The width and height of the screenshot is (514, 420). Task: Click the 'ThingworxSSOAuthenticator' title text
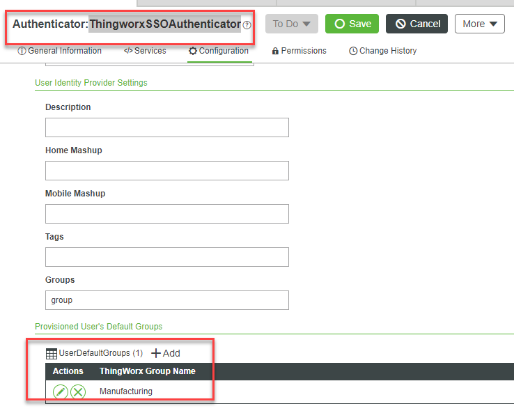165,24
